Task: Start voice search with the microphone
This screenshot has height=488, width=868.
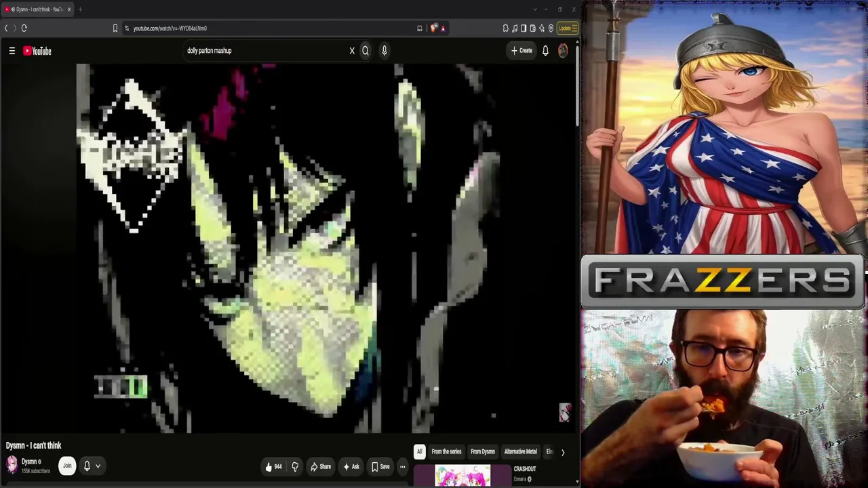Action: click(384, 51)
